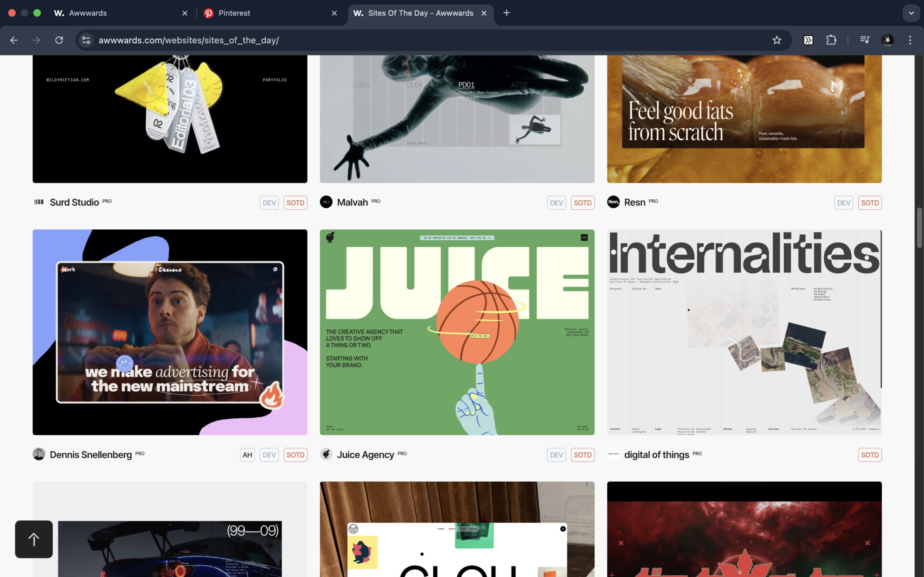Image resolution: width=924 pixels, height=577 pixels.
Task: Click the SOTD badge for digital of things
Action: click(869, 455)
